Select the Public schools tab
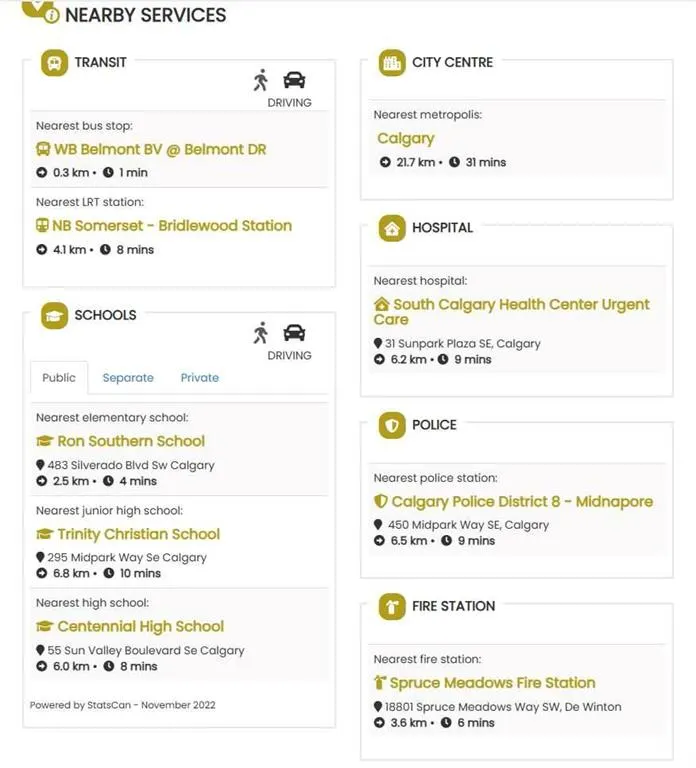 (59, 378)
